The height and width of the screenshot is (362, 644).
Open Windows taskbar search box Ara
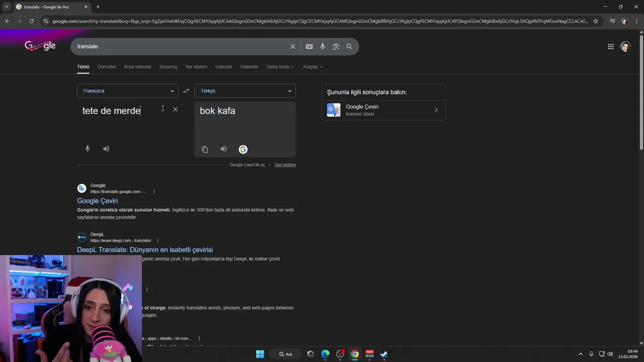(x=286, y=354)
